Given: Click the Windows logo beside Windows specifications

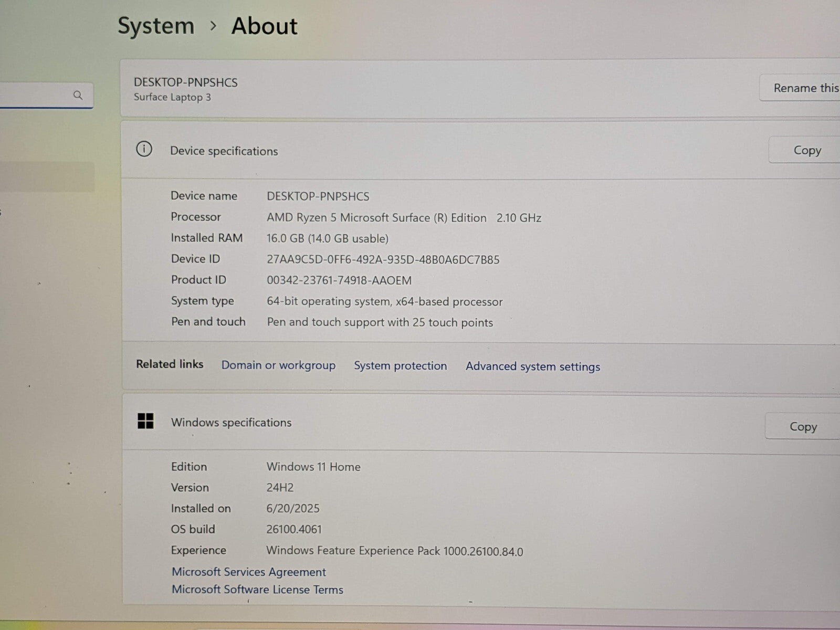Looking at the screenshot, I should click(145, 421).
